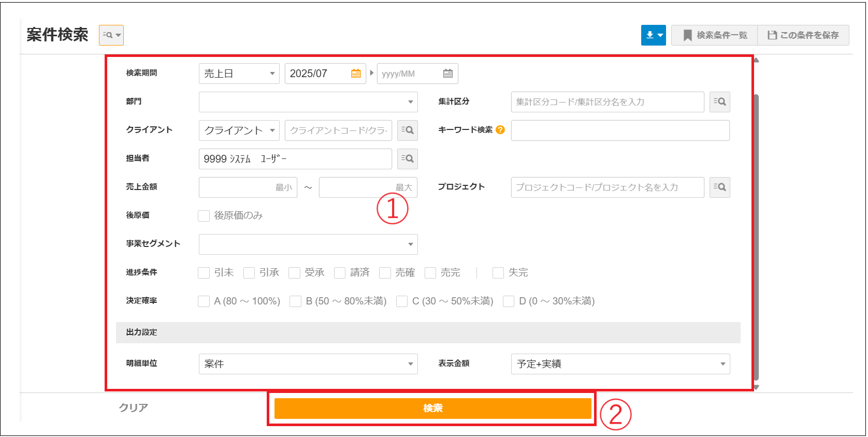Click the 集計区分 lookup search icon
Image resolution: width=868 pixels, height=437 pixels.
pyautogui.click(x=719, y=102)
